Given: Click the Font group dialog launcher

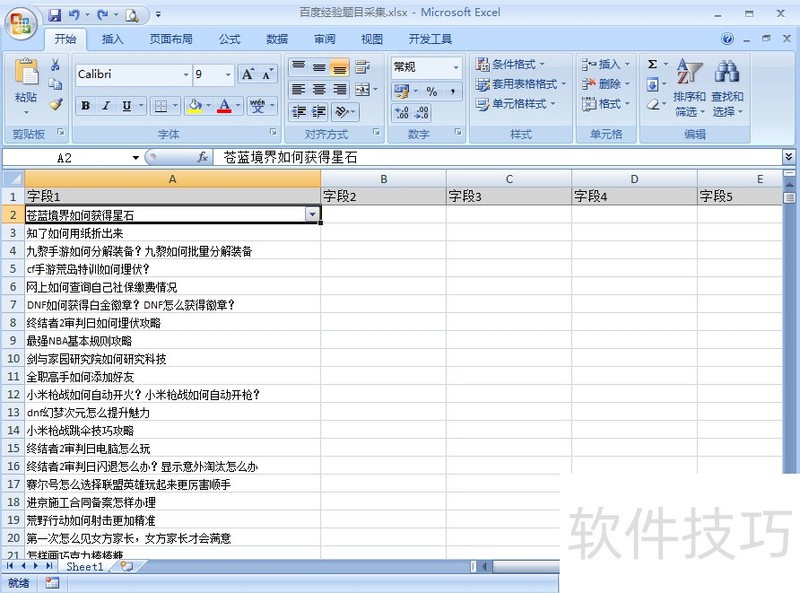Looking at the screenshot, I should coord(273,130).
